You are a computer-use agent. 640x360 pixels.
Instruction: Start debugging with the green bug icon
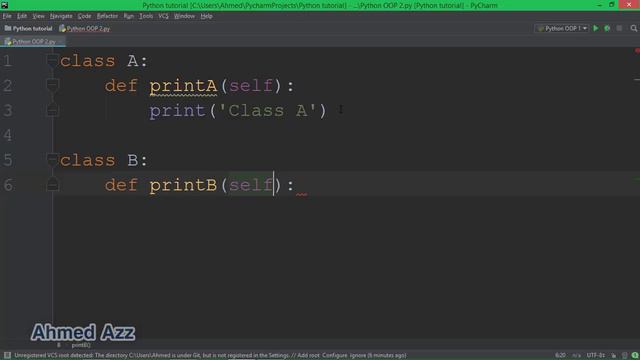pyautogui.click(x=607, y=28)
